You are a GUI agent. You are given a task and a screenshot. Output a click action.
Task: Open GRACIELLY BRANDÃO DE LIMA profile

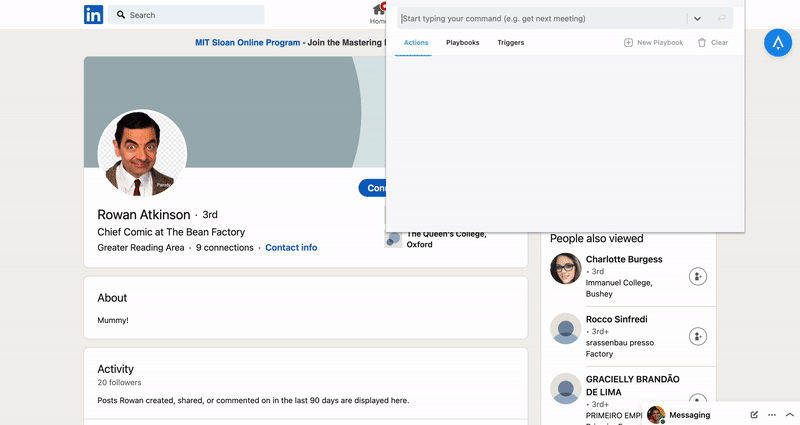633,386
